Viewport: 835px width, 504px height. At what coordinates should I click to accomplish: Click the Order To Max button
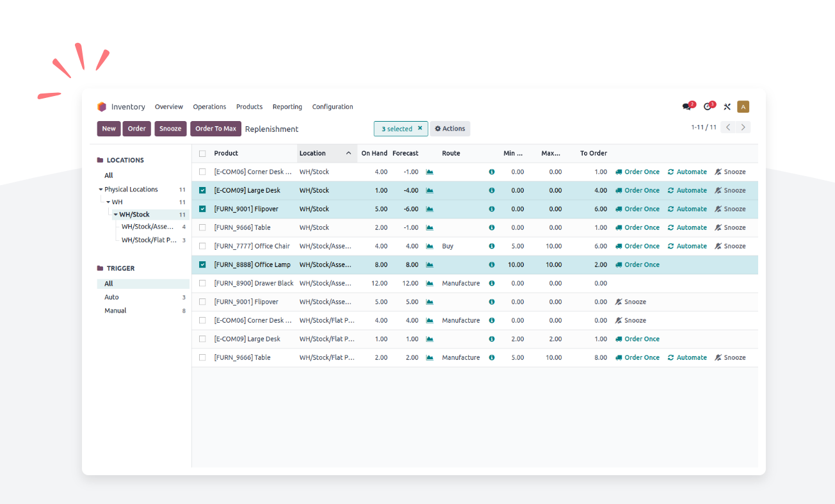pyautogui.click(x=215, y=129)
